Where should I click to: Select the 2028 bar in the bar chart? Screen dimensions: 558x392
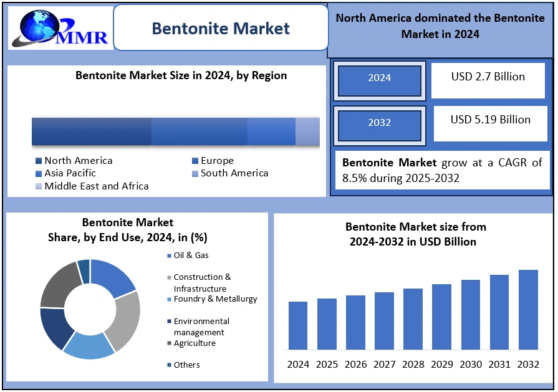413,318
